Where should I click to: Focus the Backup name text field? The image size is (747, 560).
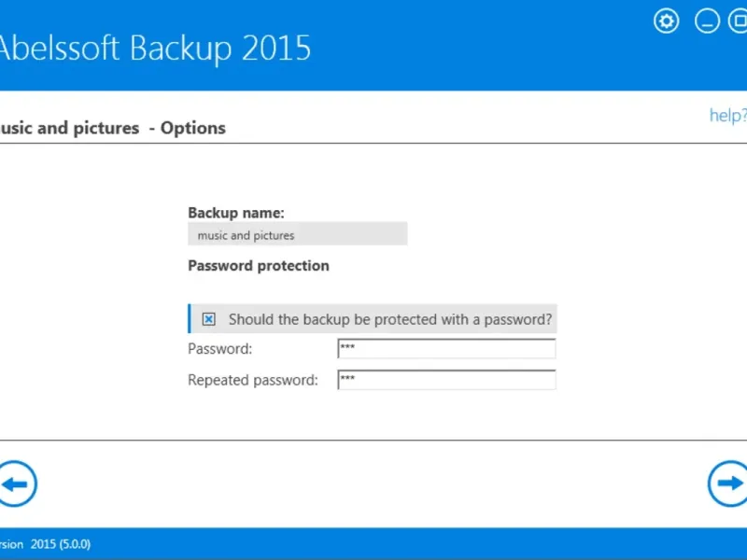click(297, 234)
